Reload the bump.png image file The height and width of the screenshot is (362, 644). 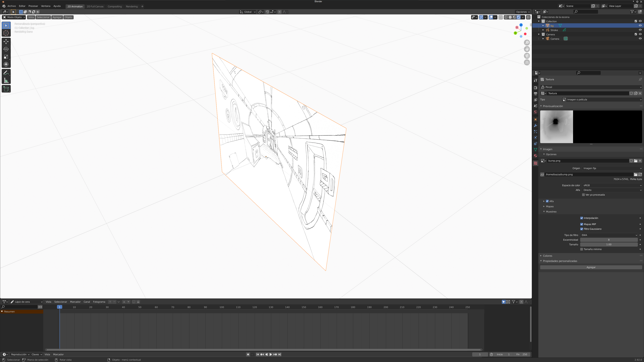click(x=640, y=174)
